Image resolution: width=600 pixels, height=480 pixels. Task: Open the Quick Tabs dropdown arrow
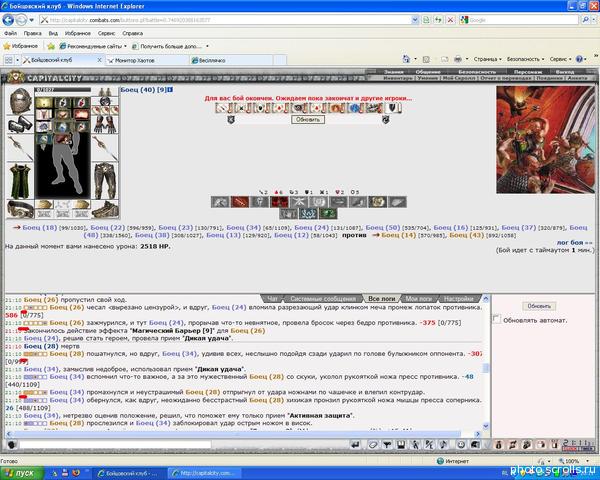[17, 60]
